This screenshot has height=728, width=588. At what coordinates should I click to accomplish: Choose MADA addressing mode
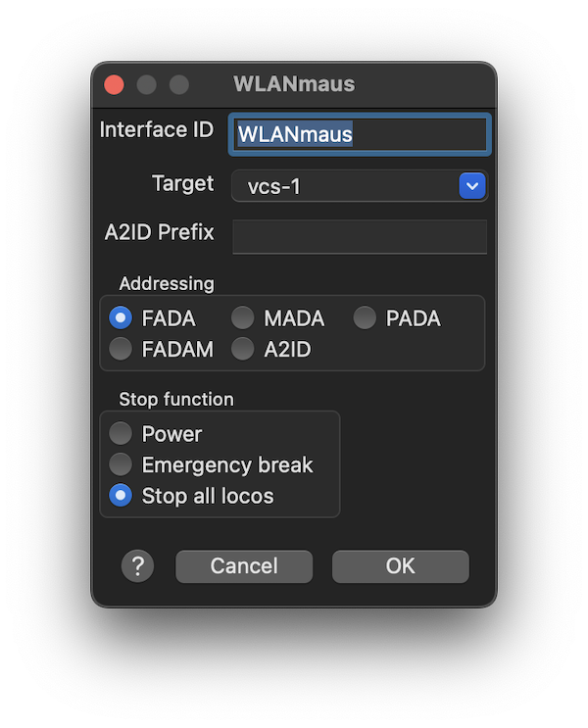click(x=243, y=318)
